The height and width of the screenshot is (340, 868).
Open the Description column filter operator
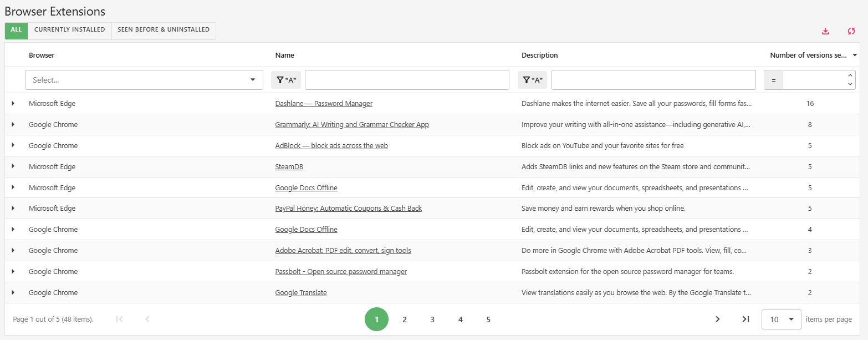click(532, 80)
